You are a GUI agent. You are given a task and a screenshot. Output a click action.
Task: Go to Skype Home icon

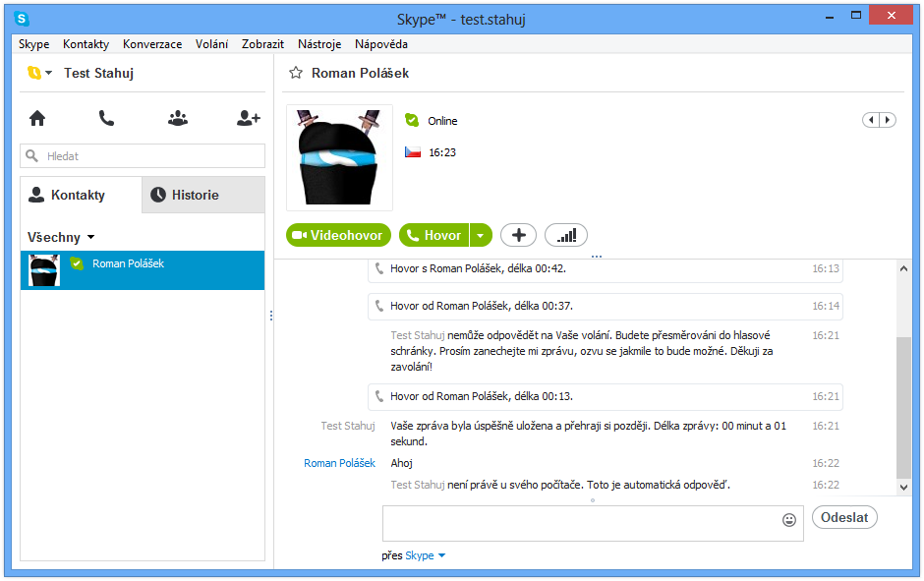37,118
